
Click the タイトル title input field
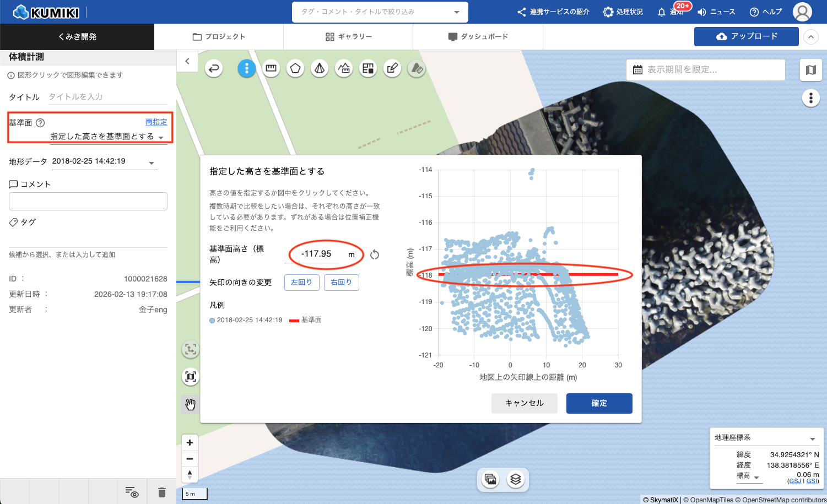point(107,97)
